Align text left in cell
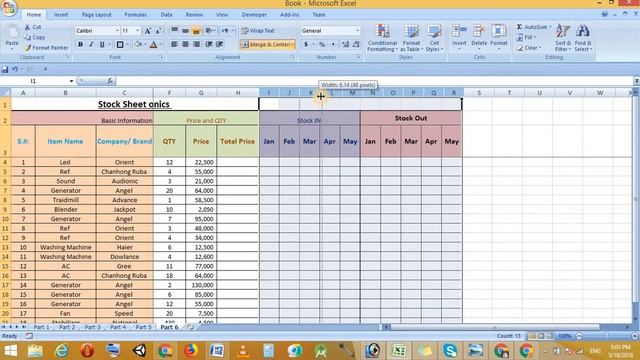The height and width of the screenshot is (360, 640). (x=174, y=44)
